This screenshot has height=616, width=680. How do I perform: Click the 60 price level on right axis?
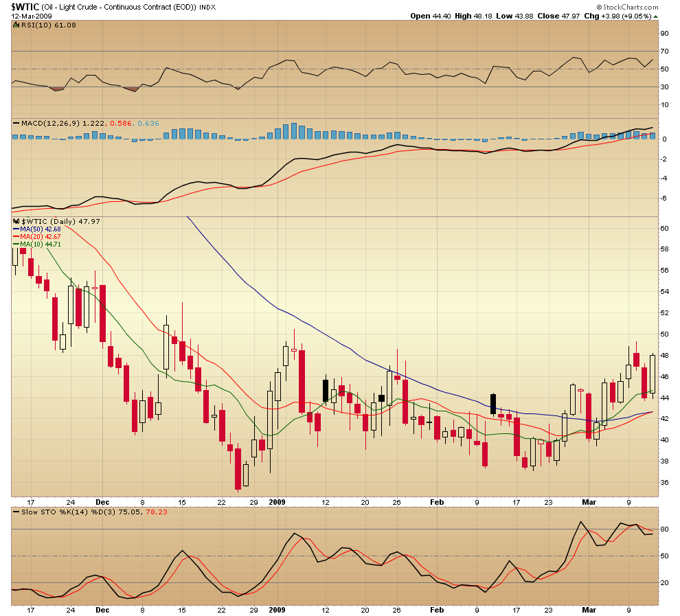click(x=664, y=229)
